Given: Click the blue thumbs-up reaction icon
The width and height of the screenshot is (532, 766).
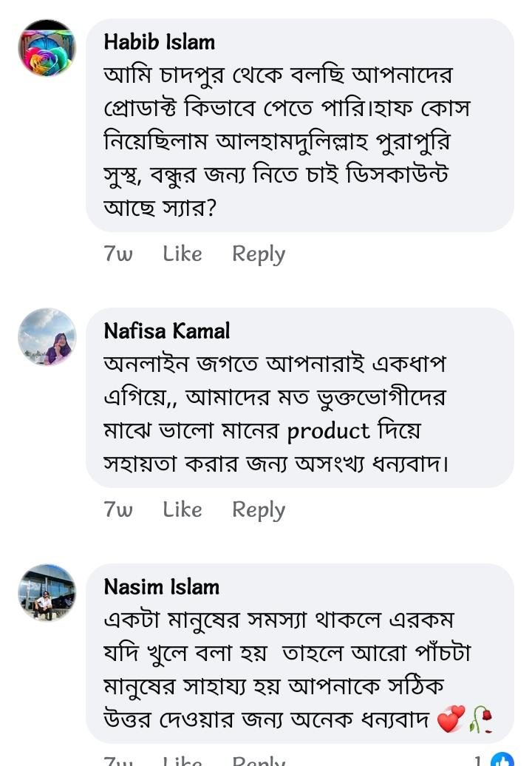Looking at the screenshot, I should [502, 760].
